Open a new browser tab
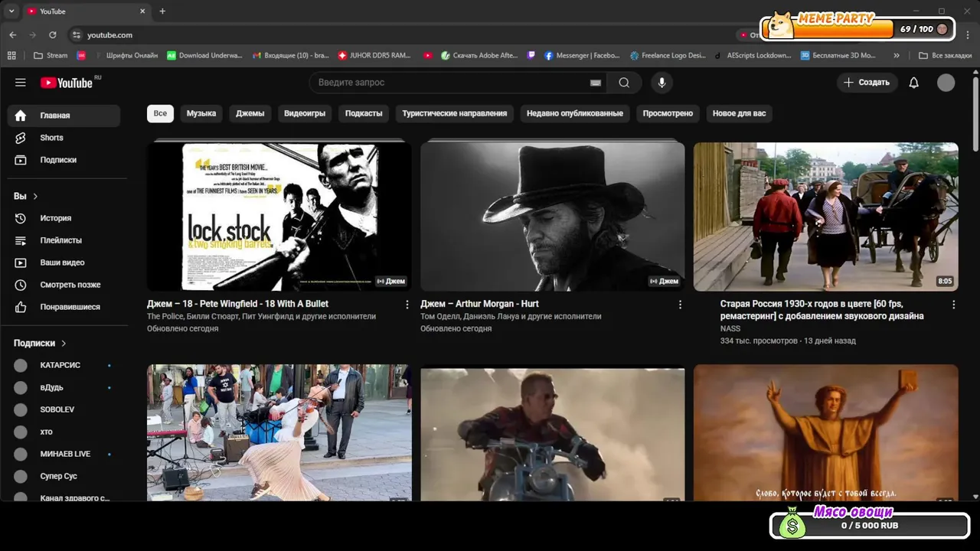This screenshot has width=980, height=551. (162, 11)
